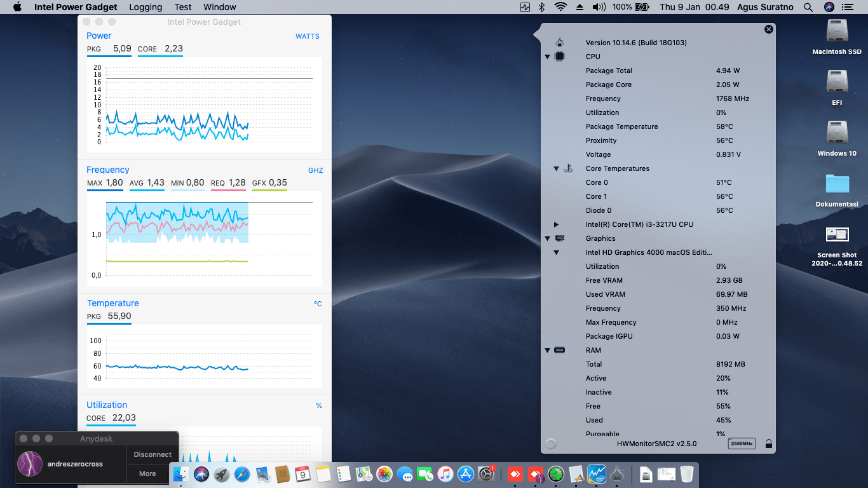Click the Core Temperatures thermometer icon
The width and height of the screenshot is (868, 488).
click(569, 168)
